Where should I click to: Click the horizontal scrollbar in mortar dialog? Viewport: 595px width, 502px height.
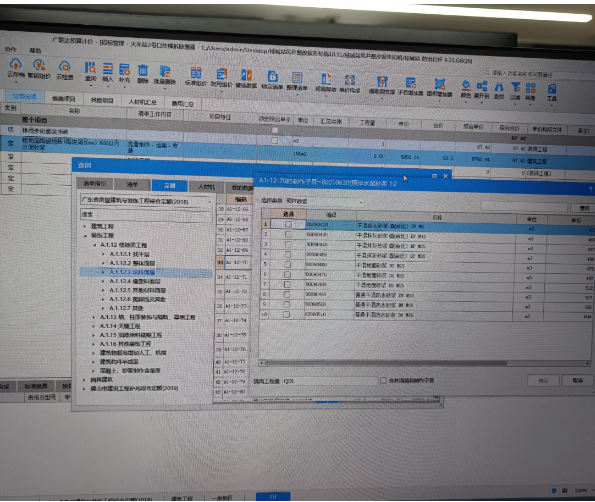point(386,363)
